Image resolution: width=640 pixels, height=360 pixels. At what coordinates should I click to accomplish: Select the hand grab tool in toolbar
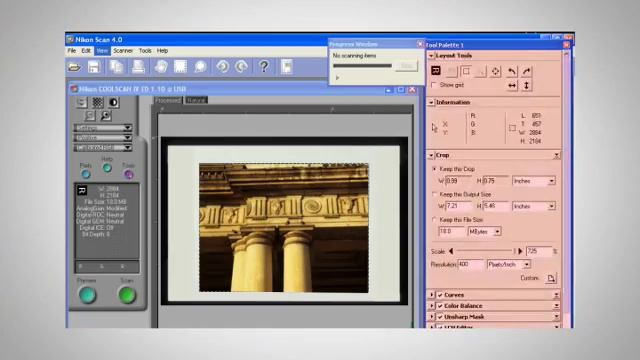pyautogui.click(x=161, y=67)
